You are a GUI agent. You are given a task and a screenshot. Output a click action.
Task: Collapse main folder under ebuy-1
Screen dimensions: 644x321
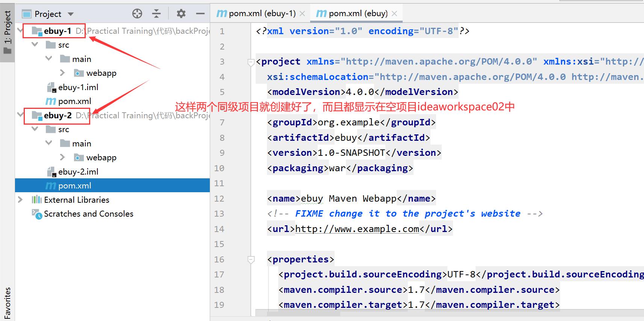tap(49, 59)
